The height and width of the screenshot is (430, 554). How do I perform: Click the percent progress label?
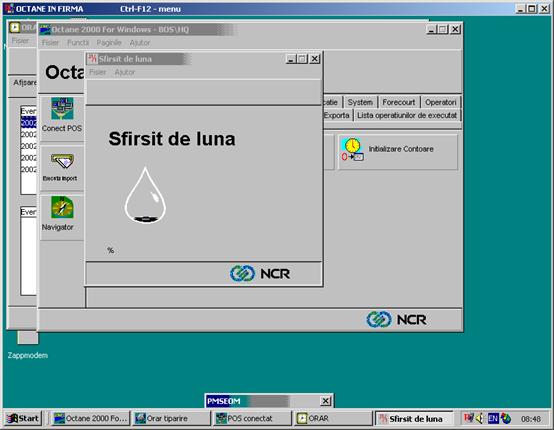click(x=111, y=250)
